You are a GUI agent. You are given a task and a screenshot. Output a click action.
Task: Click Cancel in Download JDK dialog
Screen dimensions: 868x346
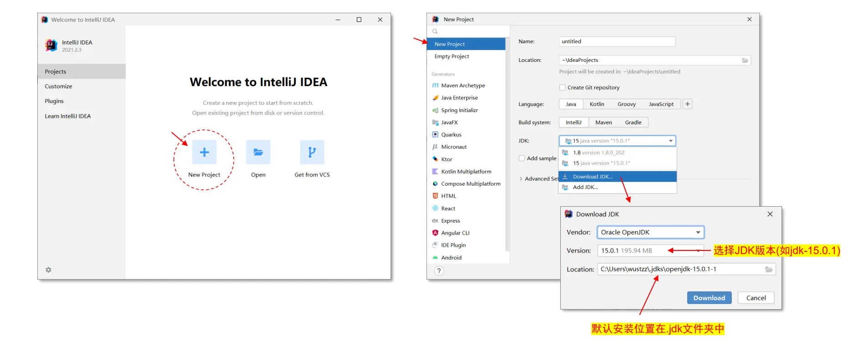point(756,298)
